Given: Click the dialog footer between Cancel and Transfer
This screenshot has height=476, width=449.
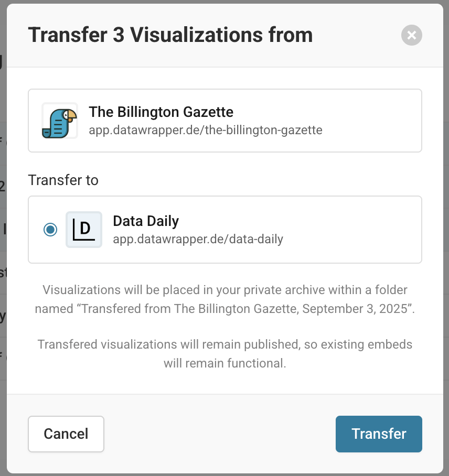Looking at the screenshot, I should pyautogui.click(x=219, y=434).
